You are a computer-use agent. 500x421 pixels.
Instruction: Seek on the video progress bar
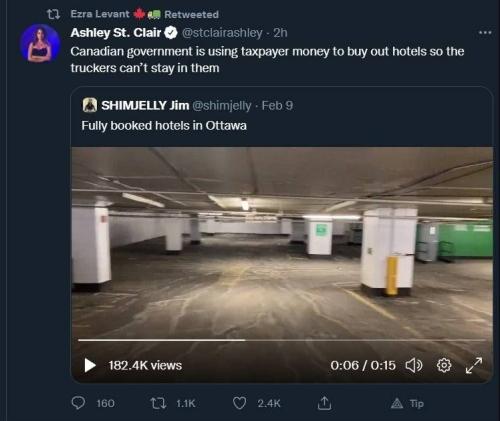282,340
